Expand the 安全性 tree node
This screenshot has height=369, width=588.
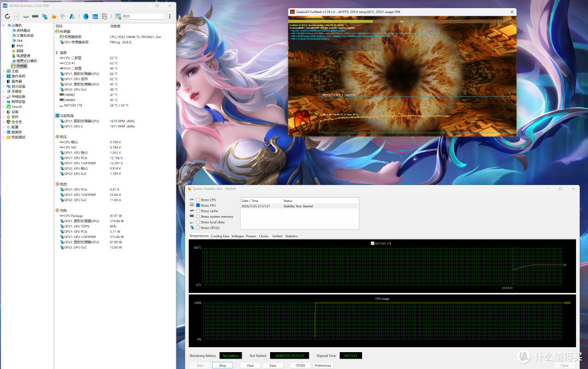[4, 122]
